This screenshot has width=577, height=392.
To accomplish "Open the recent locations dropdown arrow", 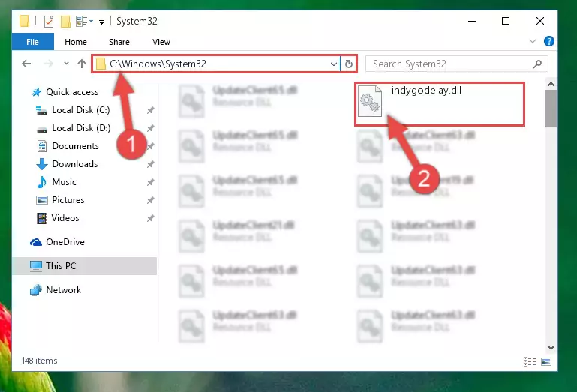I will tap(66, 64).
